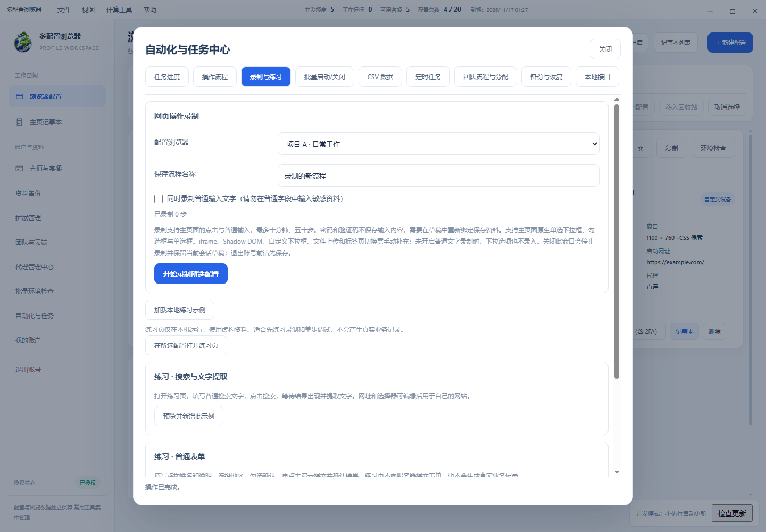Open the CSV 数据 tab
Viewport: 766px width, 532px height.
pos(380,77)
